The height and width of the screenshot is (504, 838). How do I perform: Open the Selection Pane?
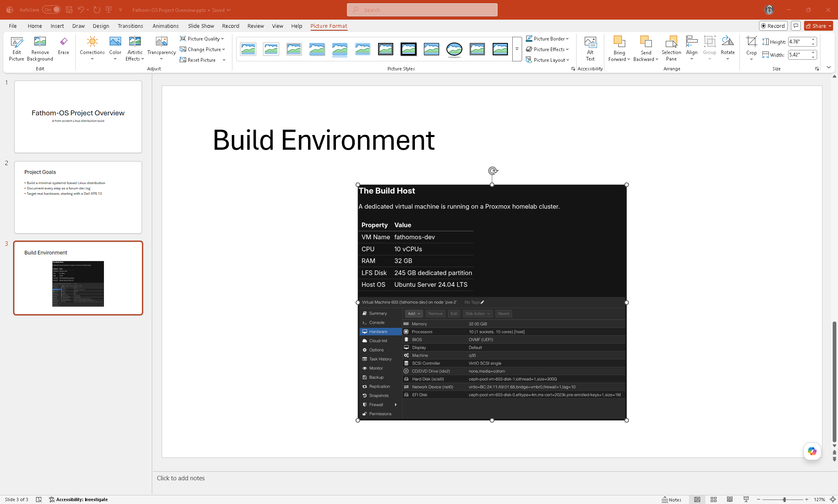[x=671, y=49]
